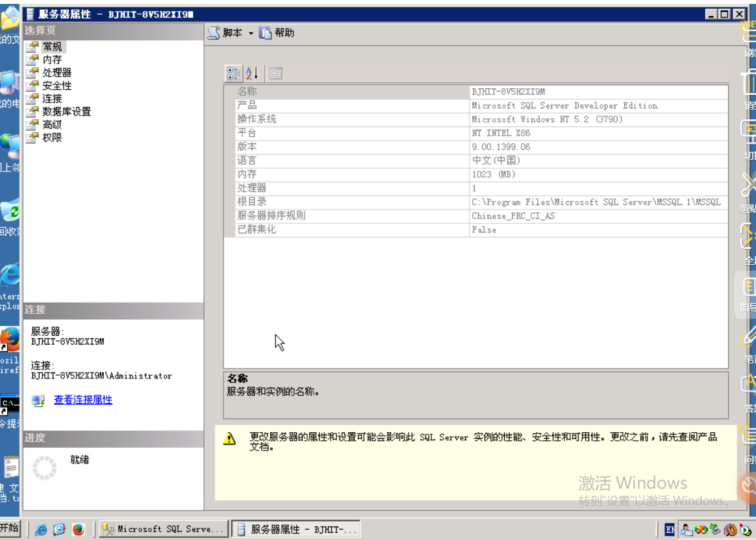The width and height of the screenshot is (756, 540).
Task: Minimize the 服务器属性 window
Action: click(711, 14)
